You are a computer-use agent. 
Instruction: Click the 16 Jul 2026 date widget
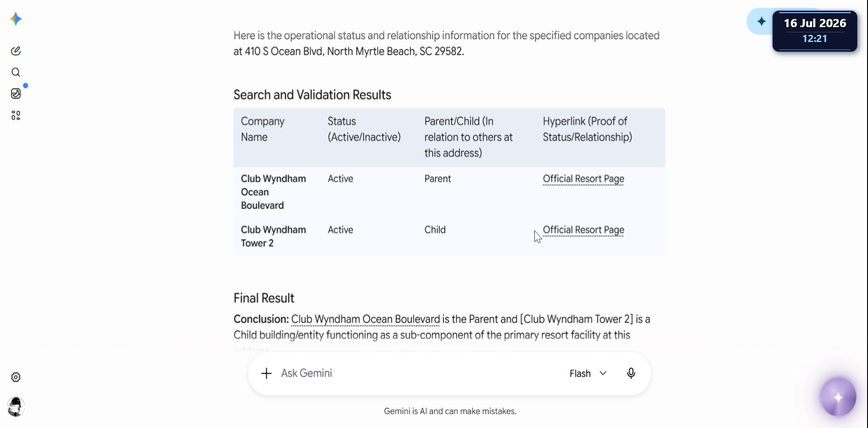(x=815, y=31)
